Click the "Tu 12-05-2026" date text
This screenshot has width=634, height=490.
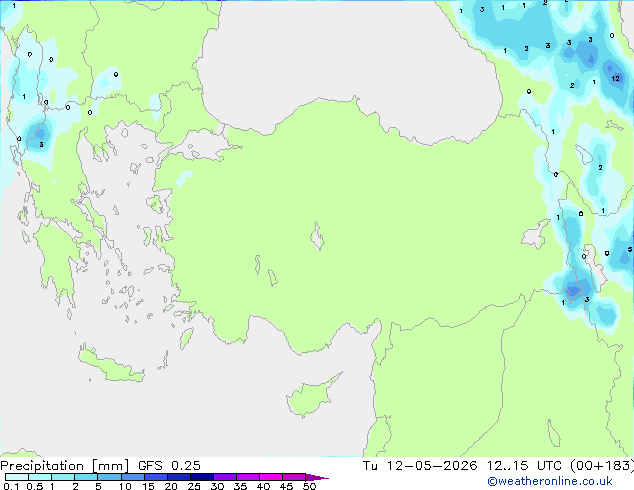pos(420,466)
